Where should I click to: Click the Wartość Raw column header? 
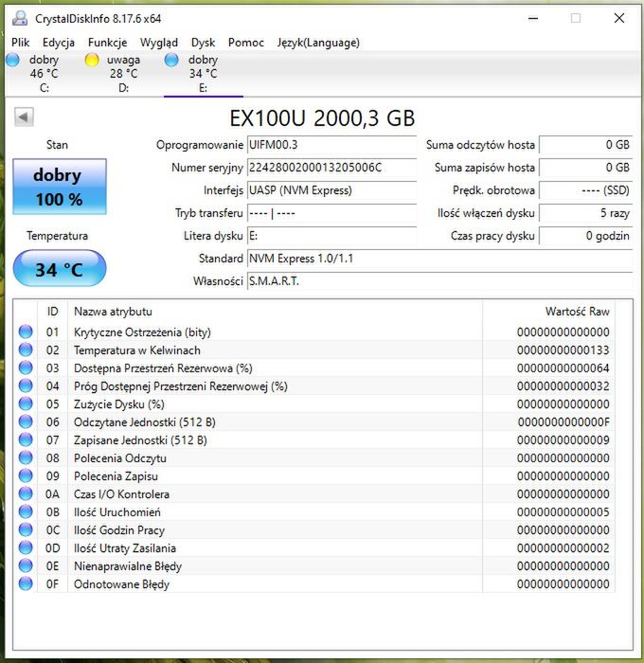point(548,312)
